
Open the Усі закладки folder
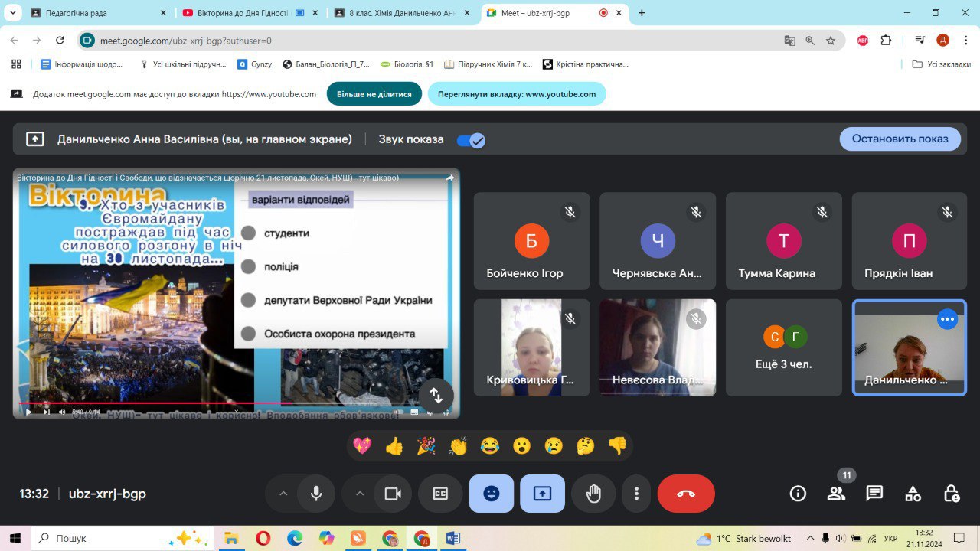tap(942, 64)
